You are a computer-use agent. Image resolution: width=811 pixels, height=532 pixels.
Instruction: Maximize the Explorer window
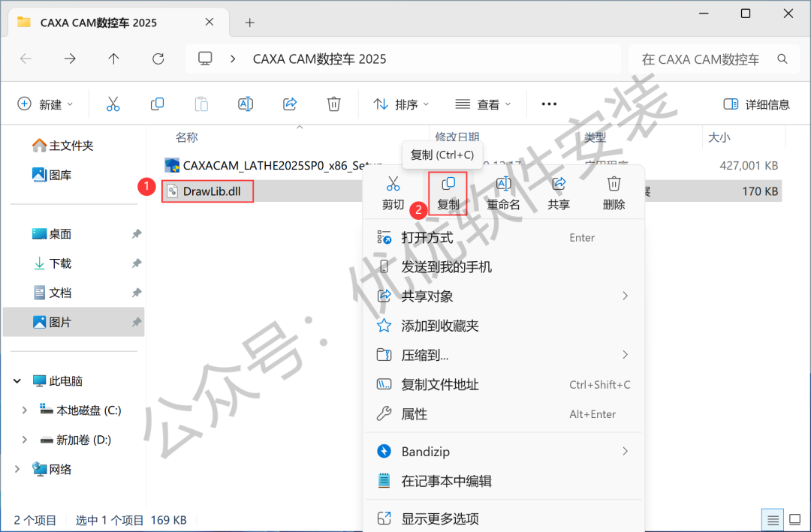point(746,14)
